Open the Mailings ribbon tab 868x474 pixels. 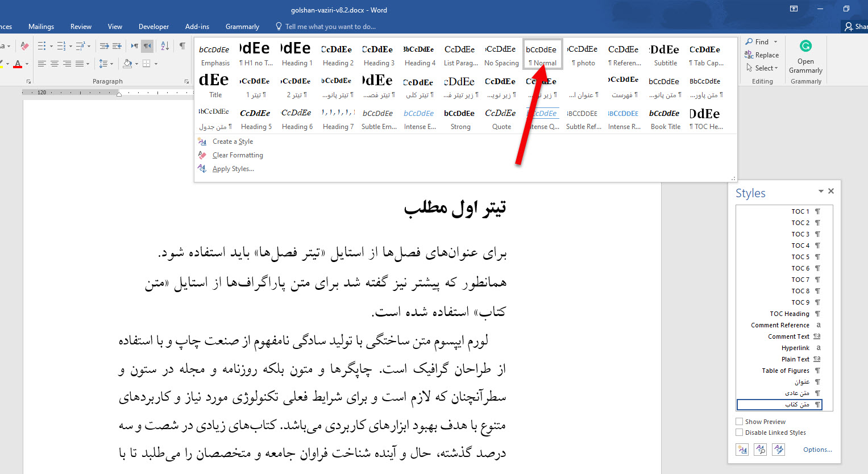point(41,27)
